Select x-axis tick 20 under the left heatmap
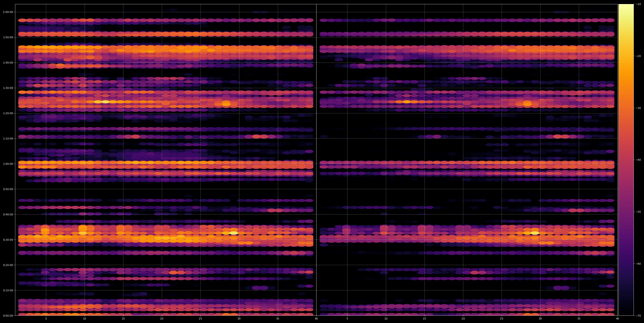This screenshot has width=644, height=323. click(162, 319)
